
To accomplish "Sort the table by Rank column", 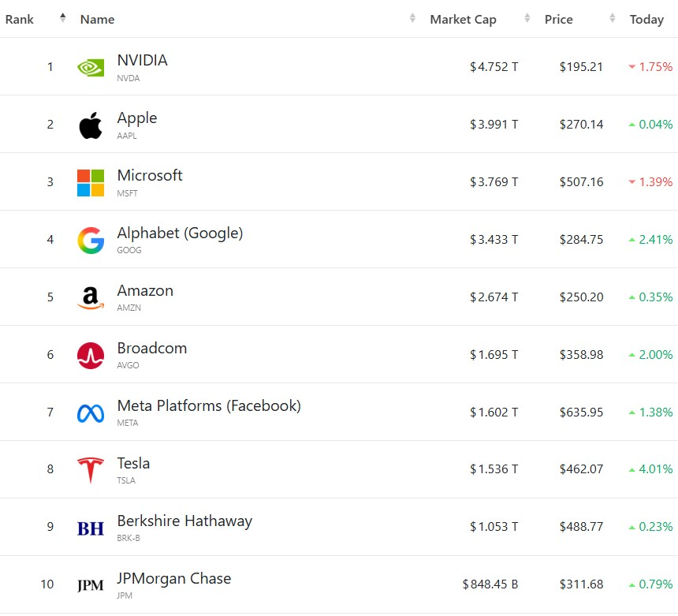I will click(63, 19).
